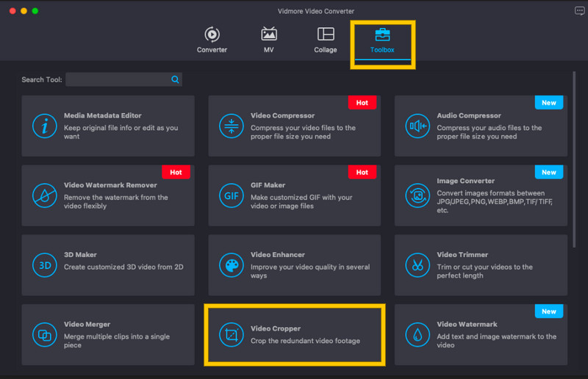588x379 pixels.
Task: Click the Image Converter icon
Action: coord(418,196)
